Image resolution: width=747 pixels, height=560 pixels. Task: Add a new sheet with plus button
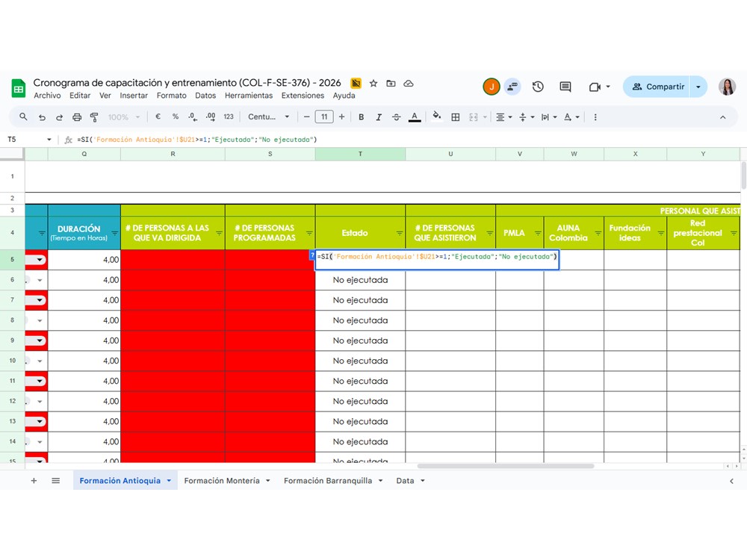[x=34, y=480]
